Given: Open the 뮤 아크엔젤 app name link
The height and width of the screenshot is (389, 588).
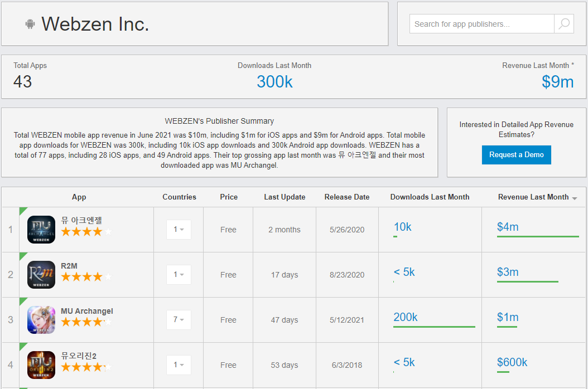Looking at the screenshot, I should (x=81, y=220).
